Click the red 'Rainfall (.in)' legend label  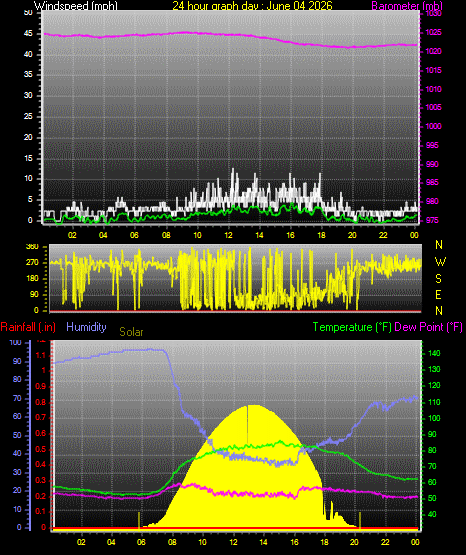click(x=28, y=327)
